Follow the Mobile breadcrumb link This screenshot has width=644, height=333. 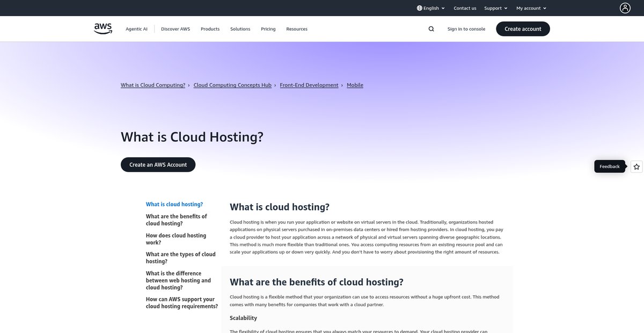(x=355, y=85)
